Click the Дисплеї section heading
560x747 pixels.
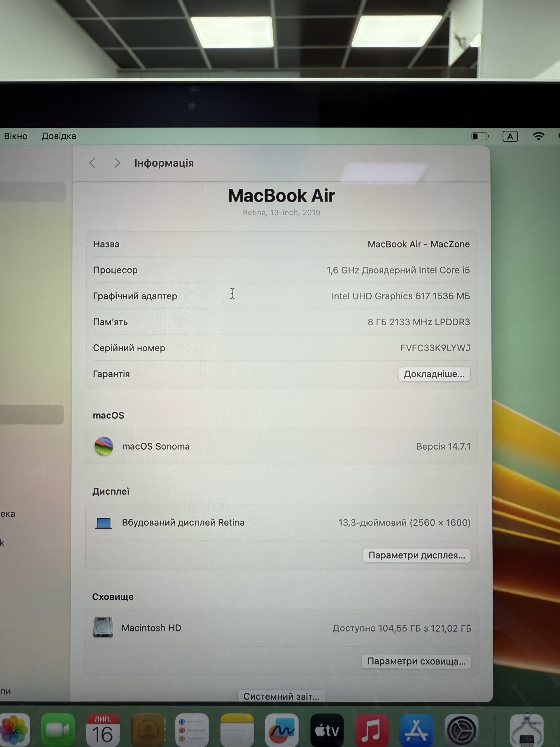pyautogui.click(x=111, y=491)
